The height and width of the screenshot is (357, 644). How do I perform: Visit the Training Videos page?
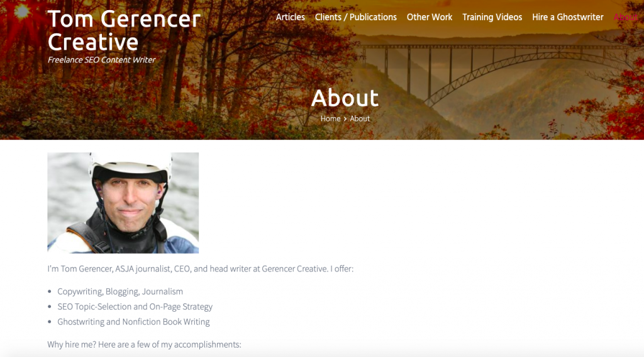point(492,17)
